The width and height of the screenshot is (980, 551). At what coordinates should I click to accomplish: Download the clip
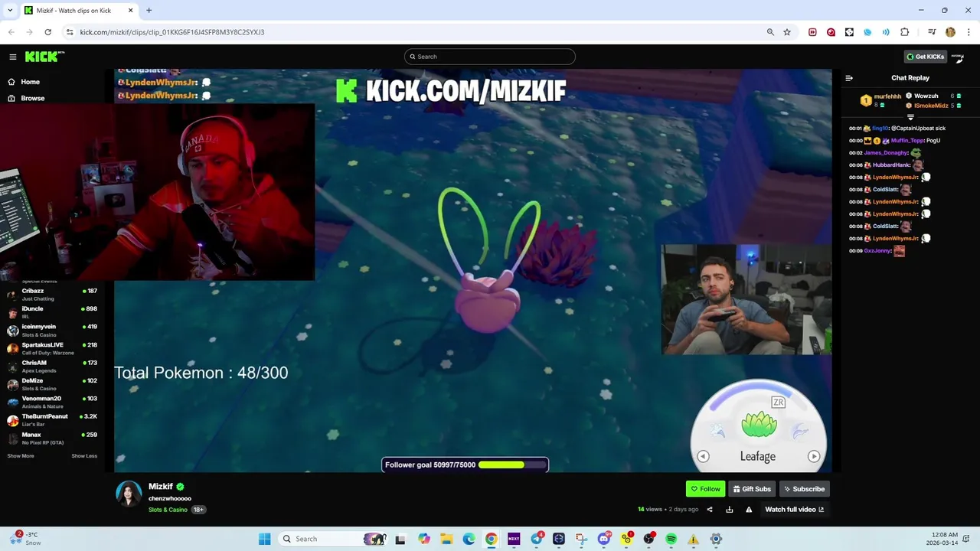click(729, 510)
